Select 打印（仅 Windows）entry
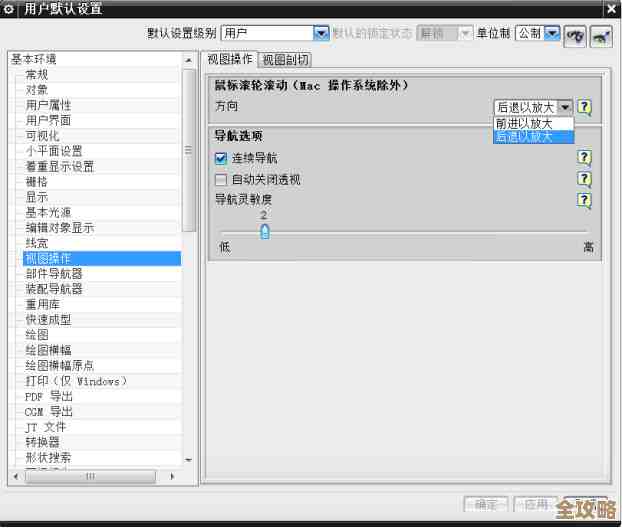 76,381
